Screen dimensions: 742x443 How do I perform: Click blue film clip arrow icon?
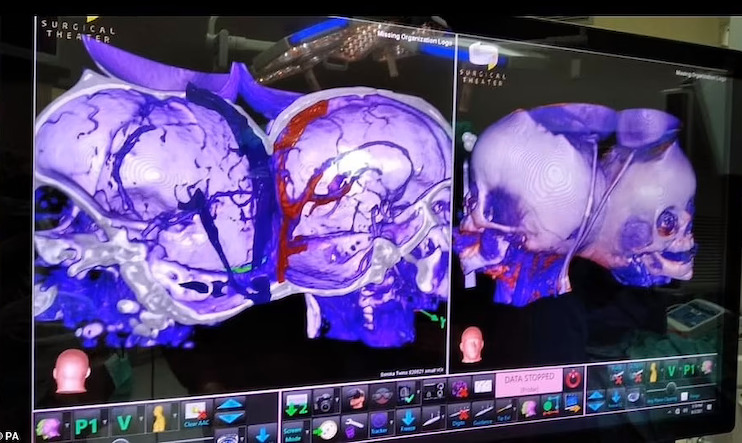(x=572, y=403)
